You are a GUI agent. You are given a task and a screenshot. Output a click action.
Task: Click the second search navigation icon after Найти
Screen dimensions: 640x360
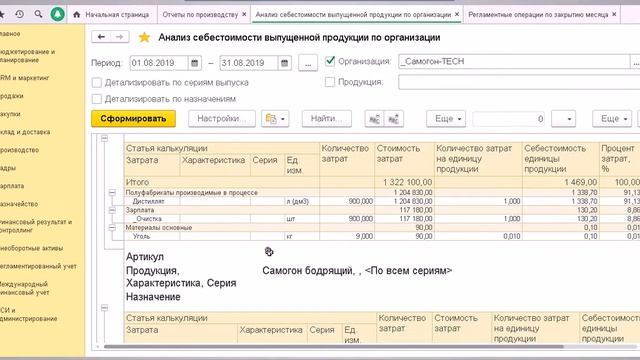[x=393, y=119]
